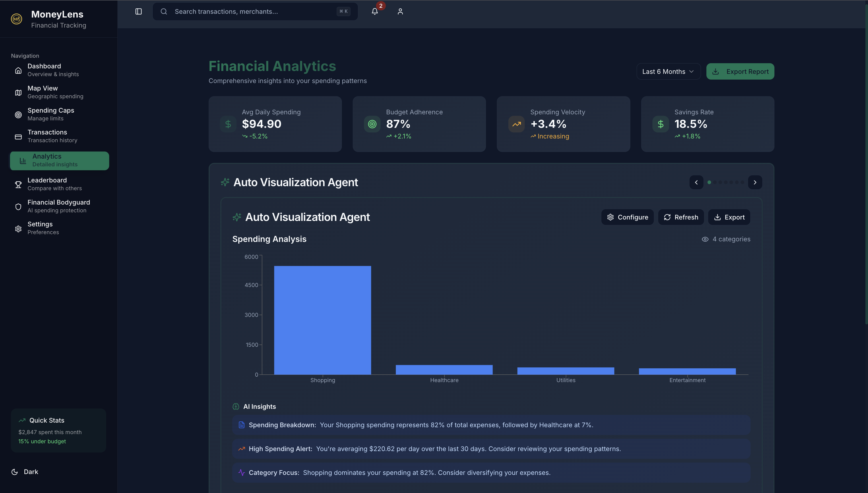The image size is (868, 493).
Task: Click the AI Insights brain icon
Action: (x=236, y=407)
